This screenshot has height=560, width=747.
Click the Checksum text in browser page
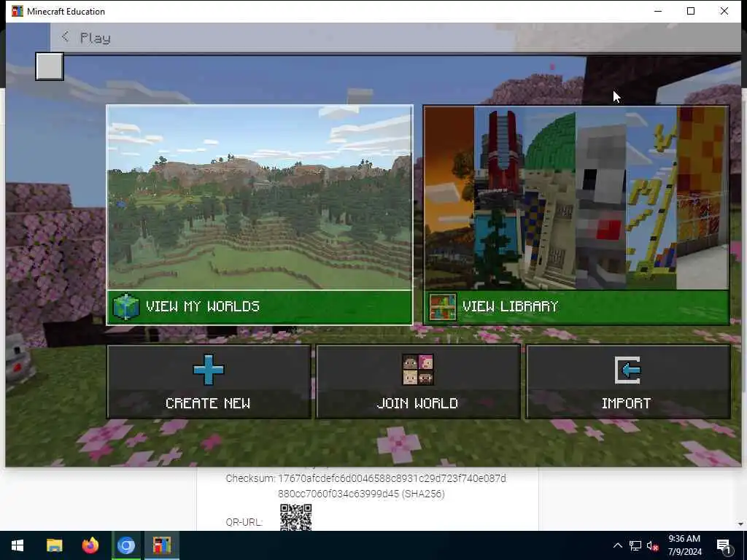point(366,486)
